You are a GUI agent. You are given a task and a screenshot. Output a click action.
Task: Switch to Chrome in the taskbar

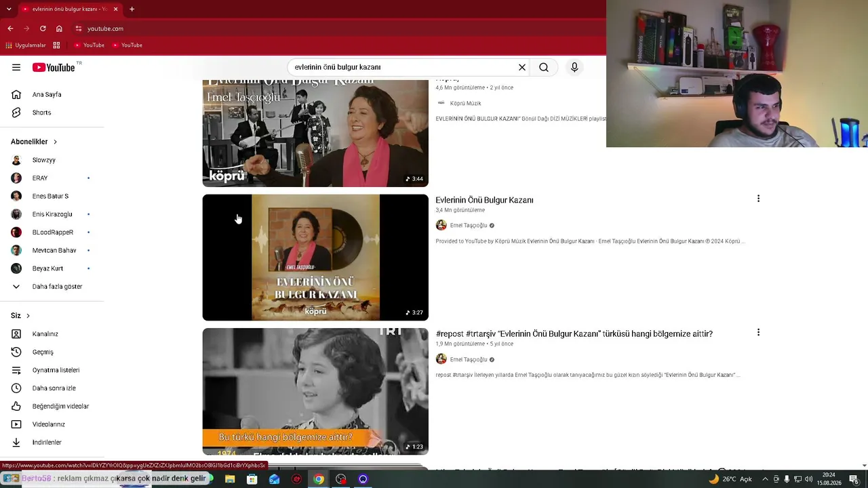[319, 479]
